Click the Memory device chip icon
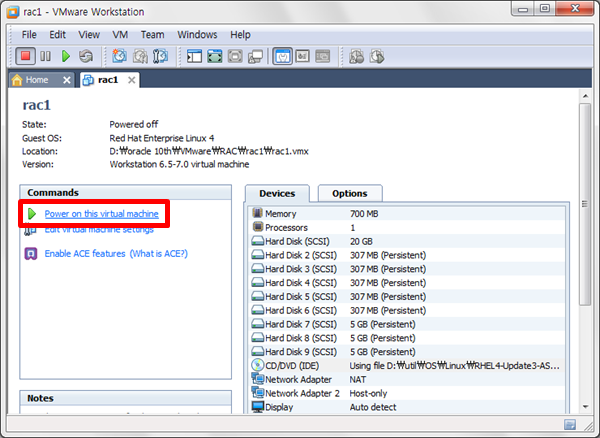This screenshot has width=600, height=438. tap(258, 213)
